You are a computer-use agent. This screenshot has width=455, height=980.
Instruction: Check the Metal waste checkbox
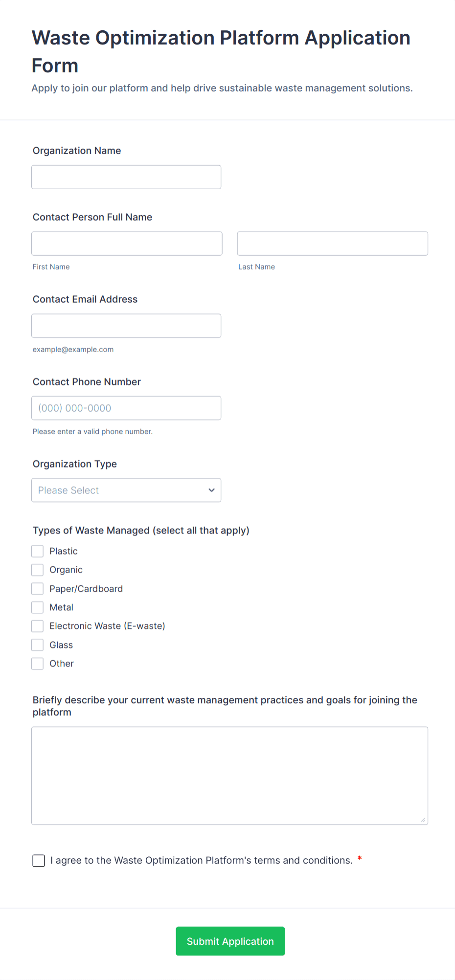(x=37, y=607)
